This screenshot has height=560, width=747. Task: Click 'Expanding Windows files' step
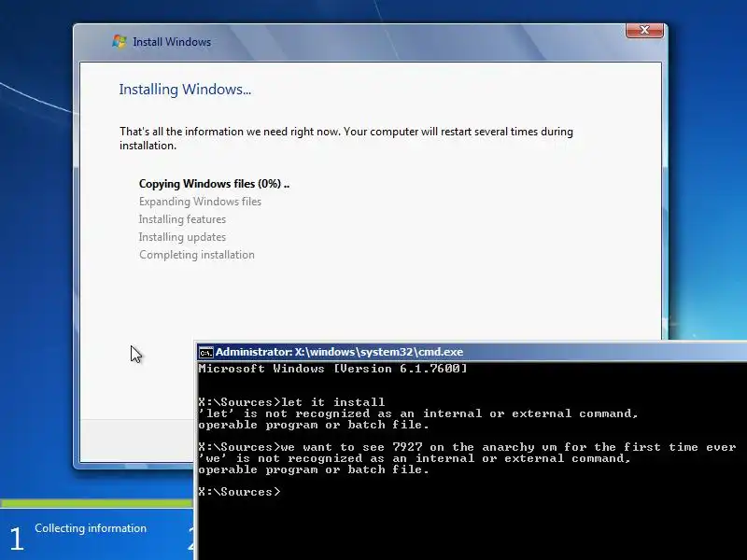[x=200, y=202]
